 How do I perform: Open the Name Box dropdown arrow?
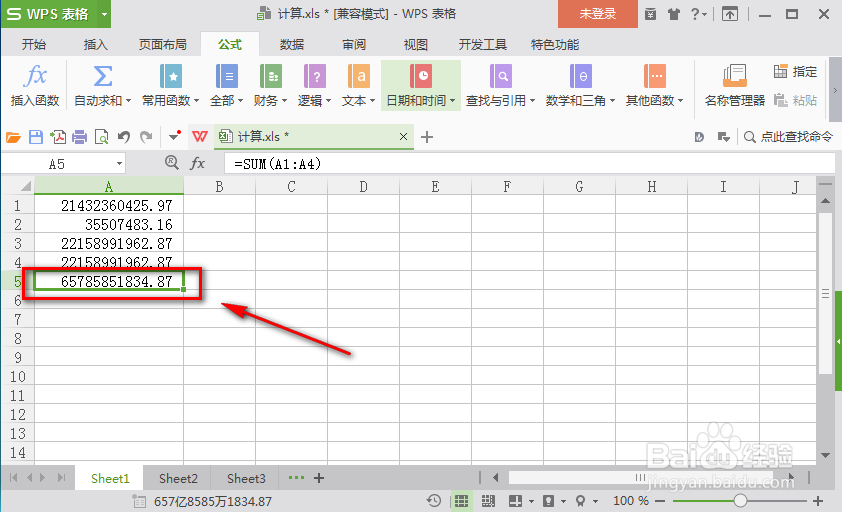click(x=119, y=163)
